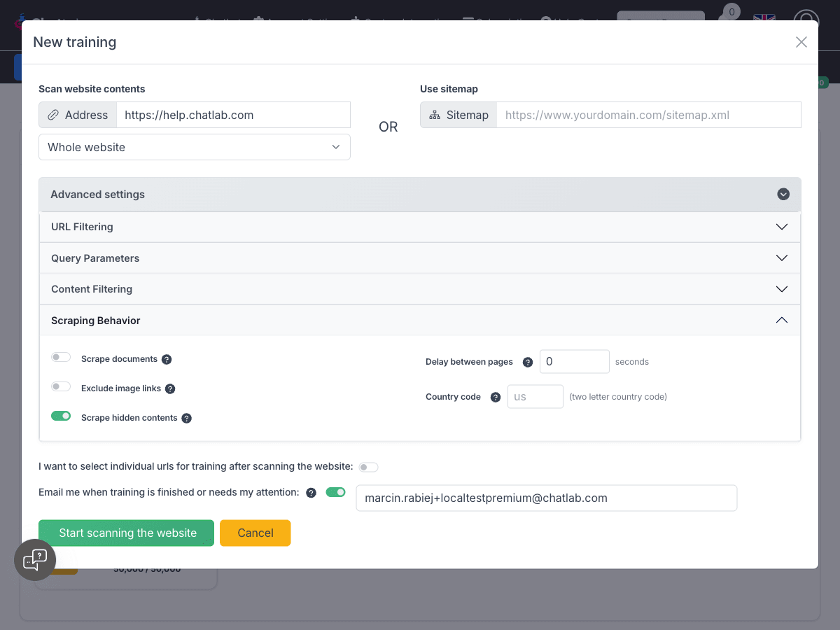Click Start scanning the website button

[x=126, y=533]
